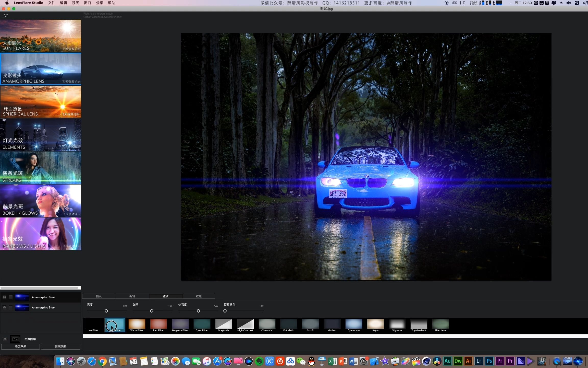Select the Anamorphic Lens category
Viewport: 588px width, 368px height.
click(41, 69)
